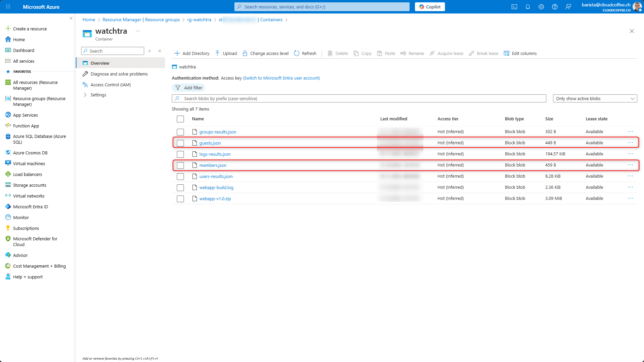Tick the checkbox for webapp-v1.0.zip
Screen dimensions: 644x362
click(x=181, y=199)
